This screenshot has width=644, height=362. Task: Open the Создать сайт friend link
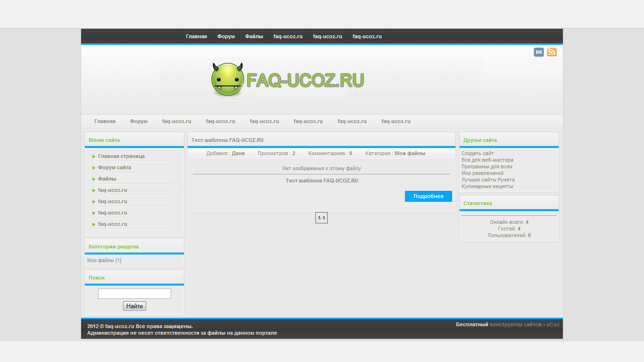(478, 153)
